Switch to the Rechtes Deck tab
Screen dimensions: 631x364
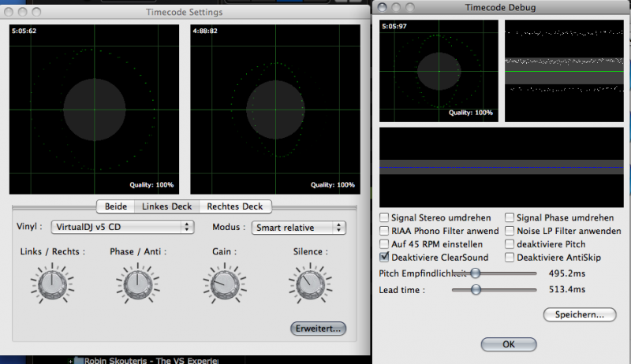tap(233, 206)
